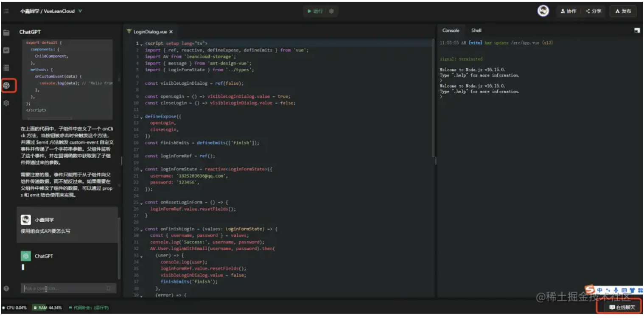The image size is (644, 318).
Task: Click the 小鑫同学 / VueLeanCloud project title
Action: pyautogui.click(x=48, y=11)
